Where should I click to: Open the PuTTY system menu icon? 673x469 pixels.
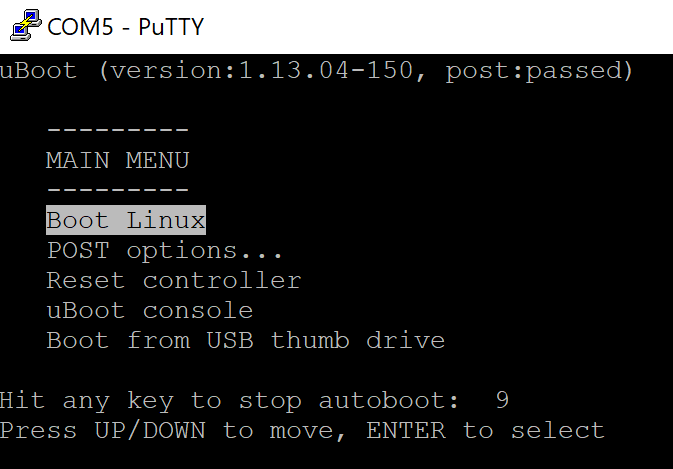26,26
